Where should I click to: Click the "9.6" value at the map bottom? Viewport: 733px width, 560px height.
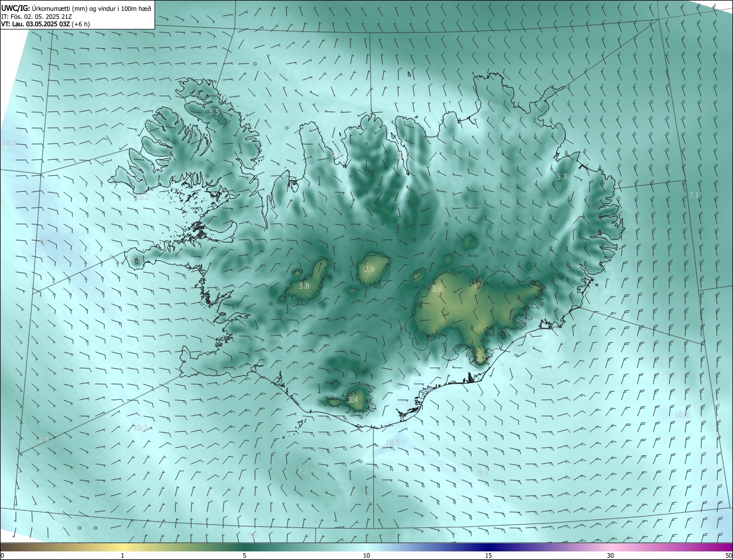click(254, 535)
